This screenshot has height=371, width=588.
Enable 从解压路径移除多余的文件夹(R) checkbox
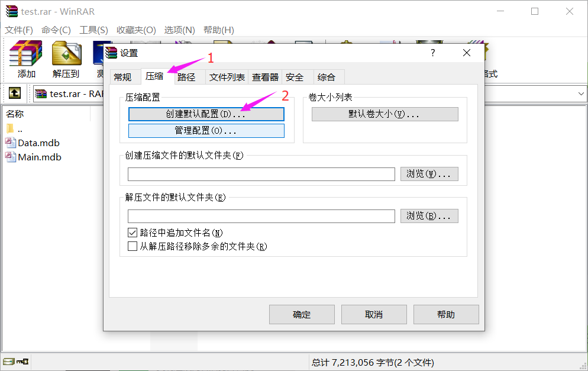[133, 246]
